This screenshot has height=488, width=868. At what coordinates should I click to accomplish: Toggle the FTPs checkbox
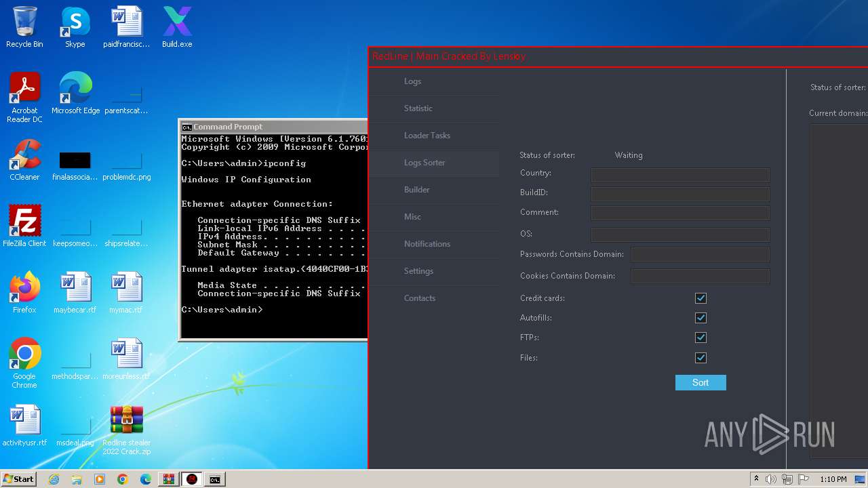[701, 338]
